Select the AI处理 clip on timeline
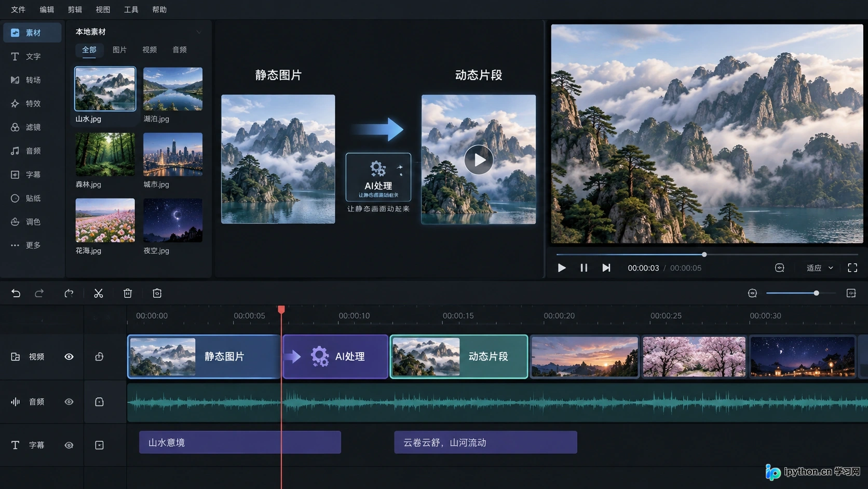Image resolution: width=868 pixels, height=489 pixels. [335, 356]
